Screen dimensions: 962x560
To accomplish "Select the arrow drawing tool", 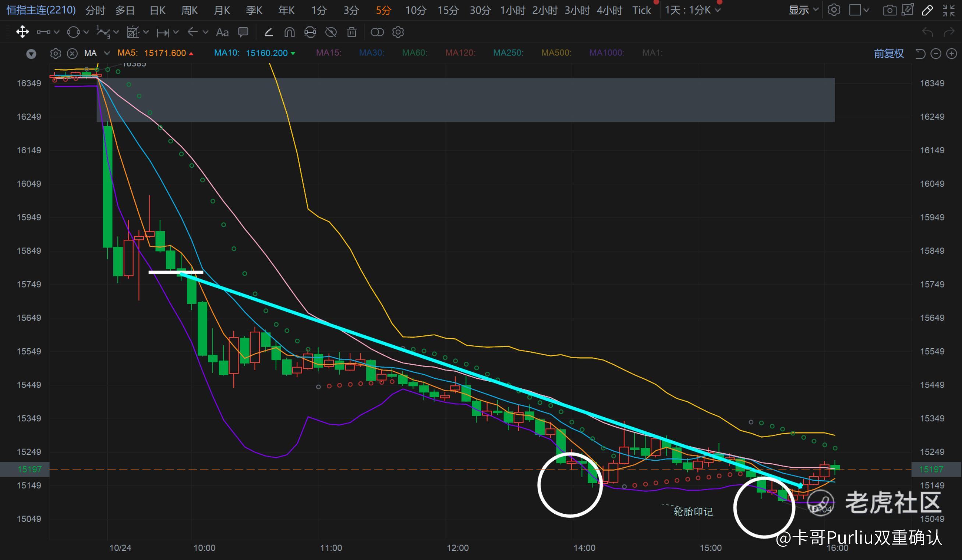I will 192,32.
